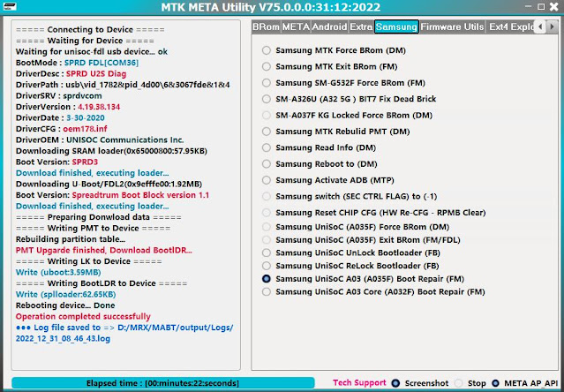Click DriverDate value 3-30-2020
This screenshot has width=564, height=392.
[86, 118]
